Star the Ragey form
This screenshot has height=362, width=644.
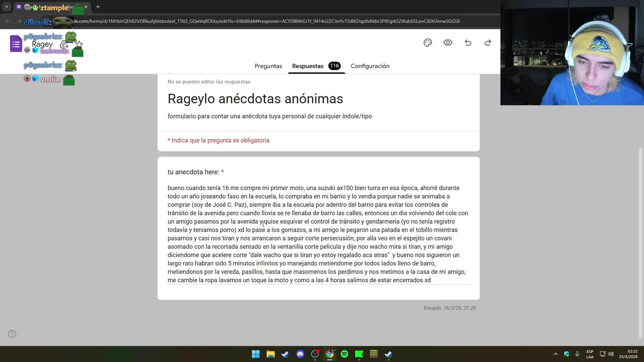[x=79, y=44]
